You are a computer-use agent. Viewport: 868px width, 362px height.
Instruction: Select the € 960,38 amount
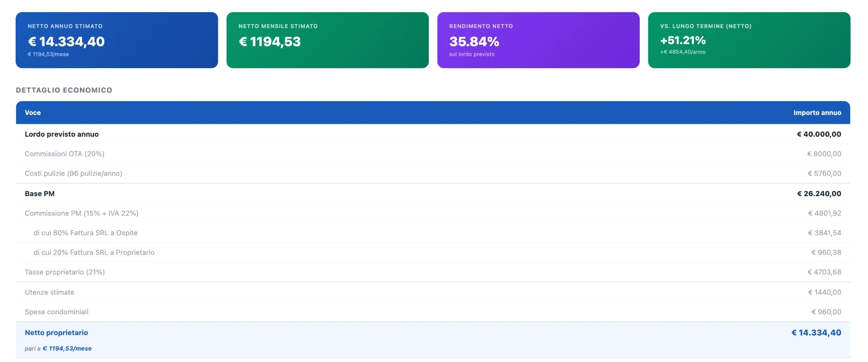point(826,252)
